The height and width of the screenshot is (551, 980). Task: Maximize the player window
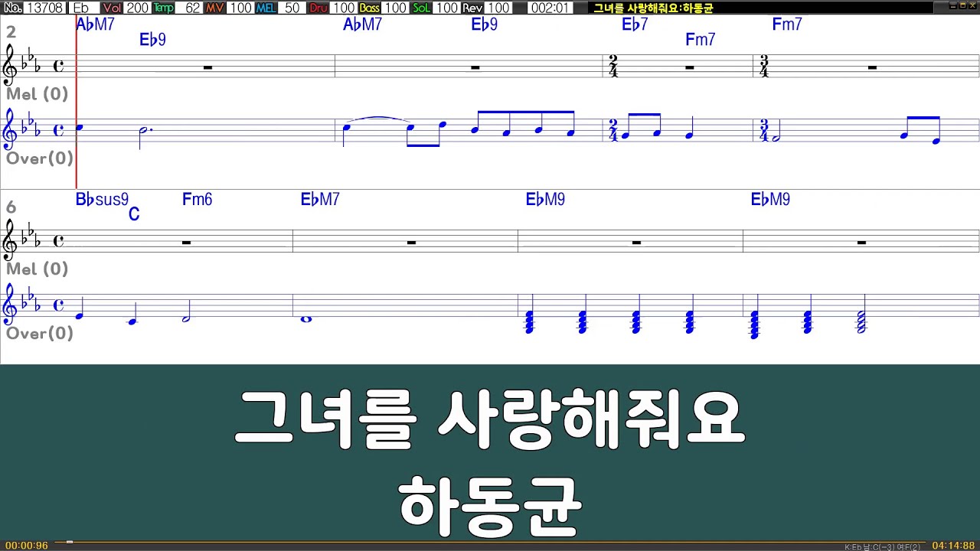coord(961,6)
